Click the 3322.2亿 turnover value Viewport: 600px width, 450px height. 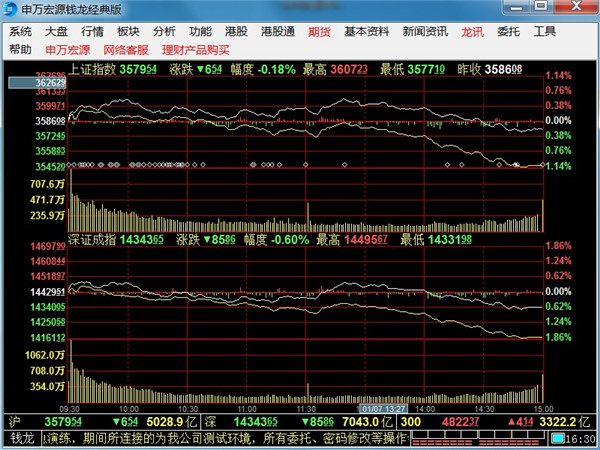tap(564, 422)
